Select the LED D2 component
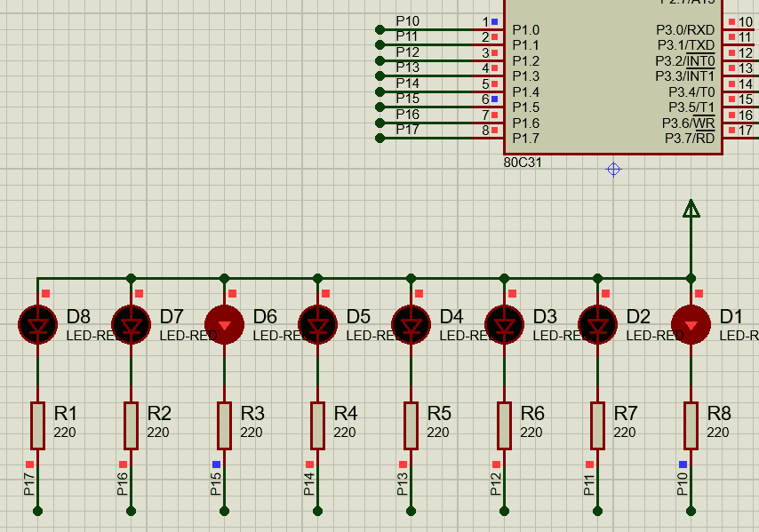 (597, 325)
